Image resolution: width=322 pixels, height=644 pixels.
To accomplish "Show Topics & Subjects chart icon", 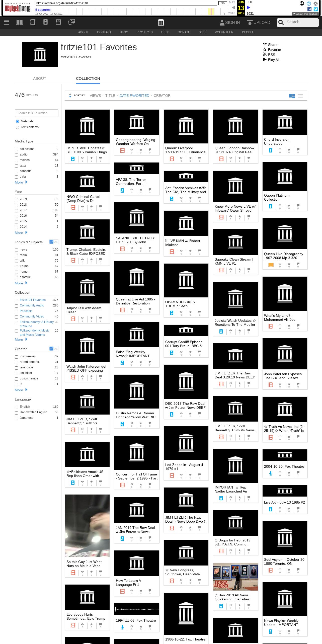I will [x=51, y=242].
